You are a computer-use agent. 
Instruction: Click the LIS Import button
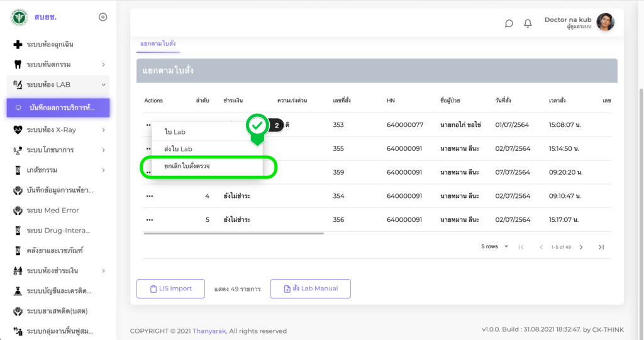pyautogui.click(x=170, y=288)
